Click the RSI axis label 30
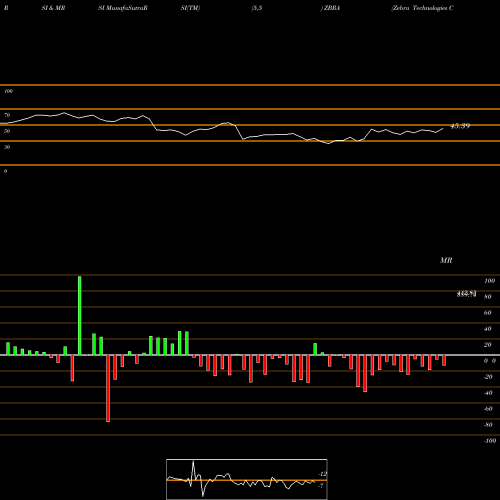The image size is (500, 500). 7,147
